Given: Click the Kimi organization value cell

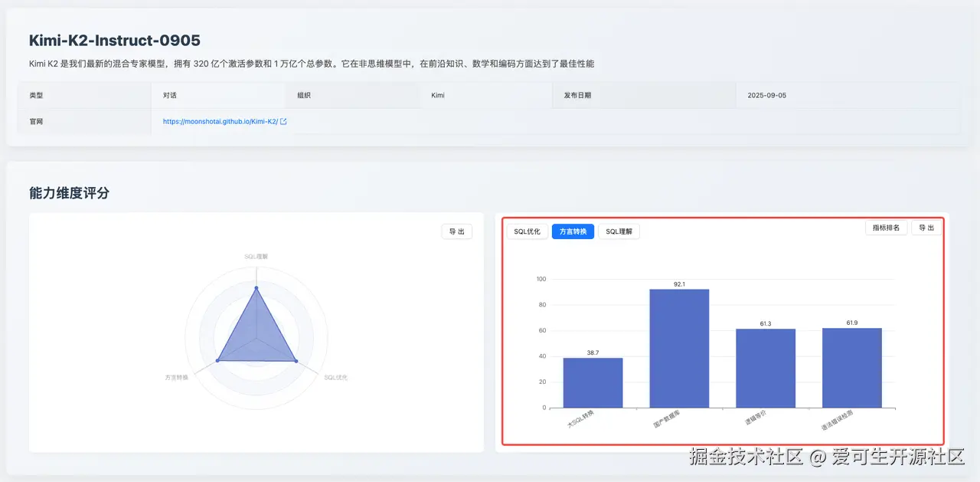Looking at the screenshot, I should coord(486,96).
